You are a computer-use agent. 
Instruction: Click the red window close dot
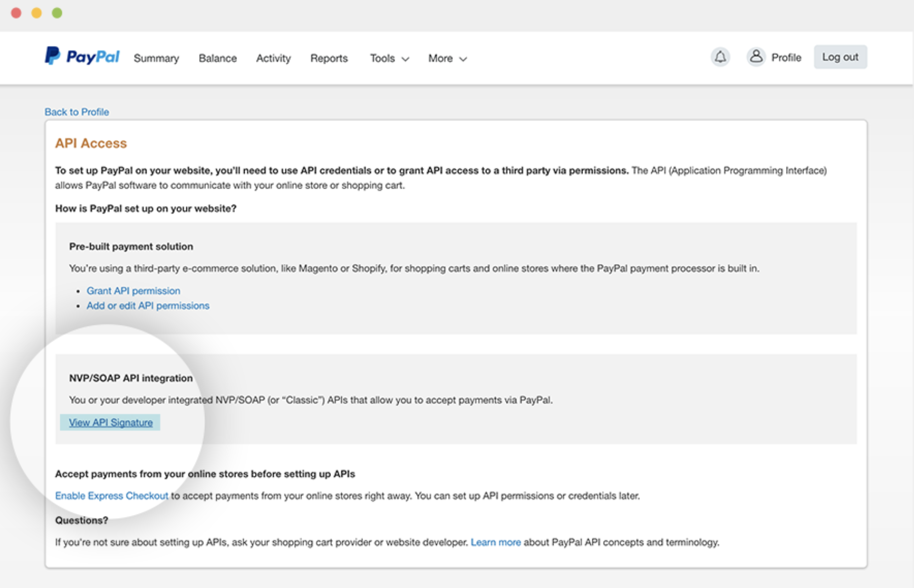coord(16,13)
